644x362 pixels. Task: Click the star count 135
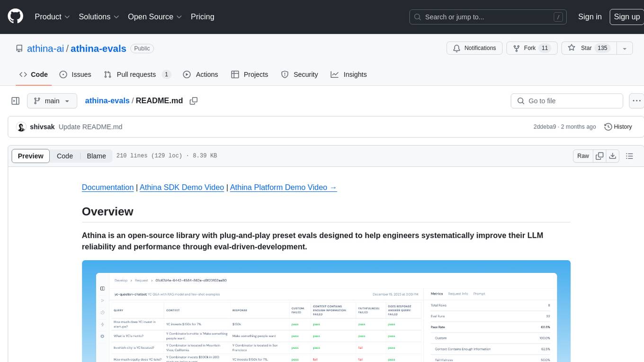[602, 48]
